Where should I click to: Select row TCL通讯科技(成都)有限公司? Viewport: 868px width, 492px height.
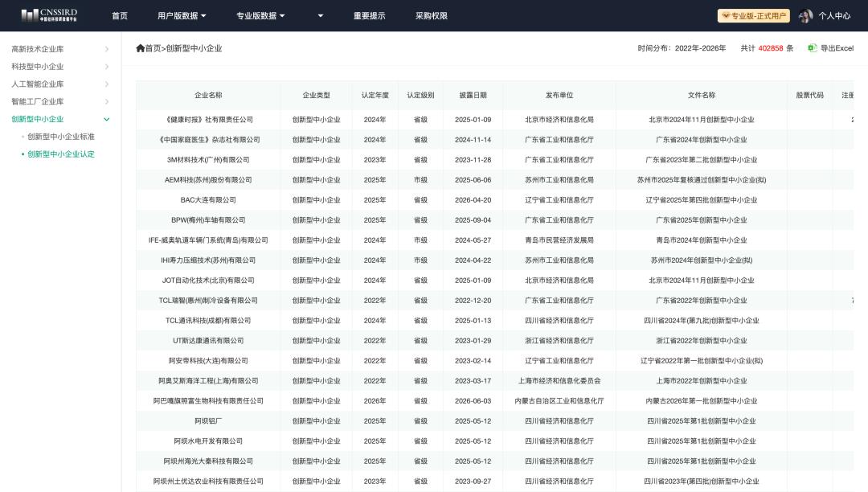494,321
